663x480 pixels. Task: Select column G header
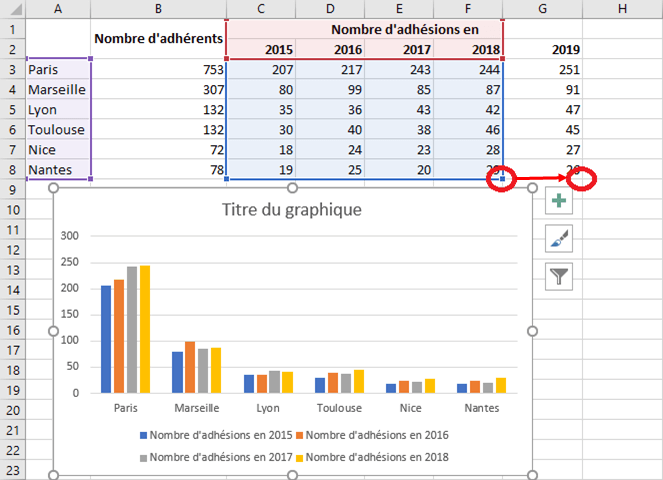[542, 8]
